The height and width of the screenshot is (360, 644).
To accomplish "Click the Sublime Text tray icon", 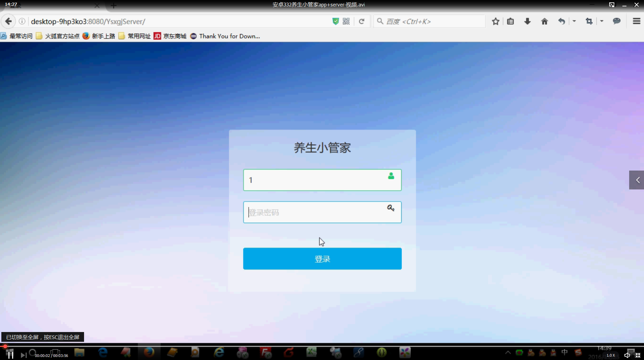I will point(578,353).
